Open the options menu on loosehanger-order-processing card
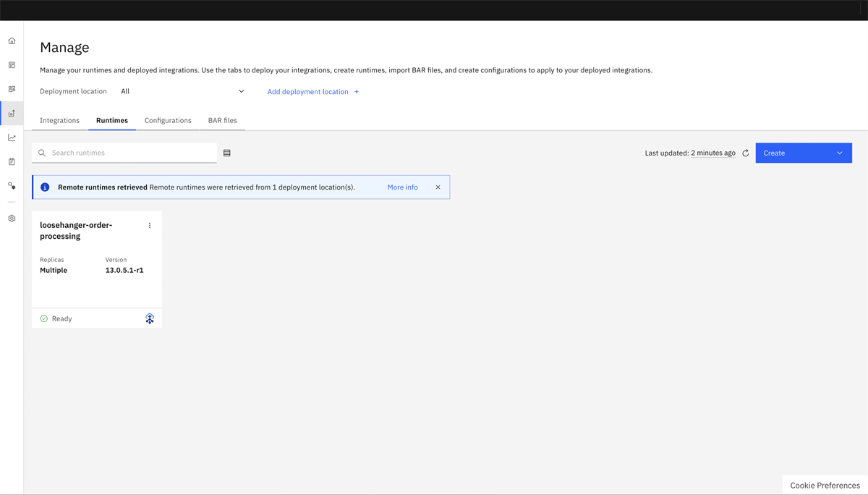Image resolution: width=868 pixels, height=495 pixels. (x=150, y=225)
